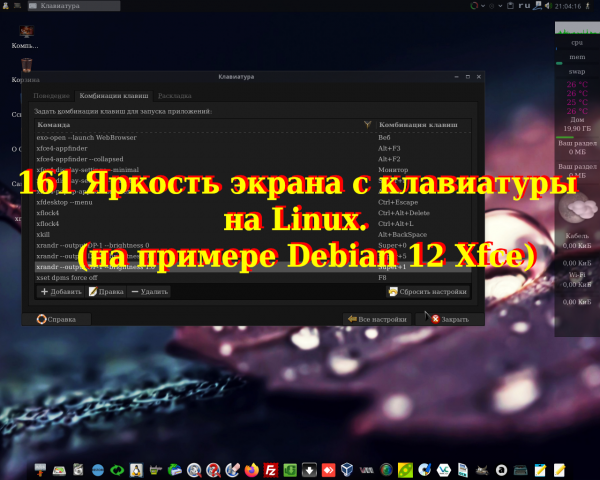Image resolution: width=600 pixels, height=480 pixels.
Task: Switch to the Поведение tab
Action: pyautogui.click(x=51, y=96)
